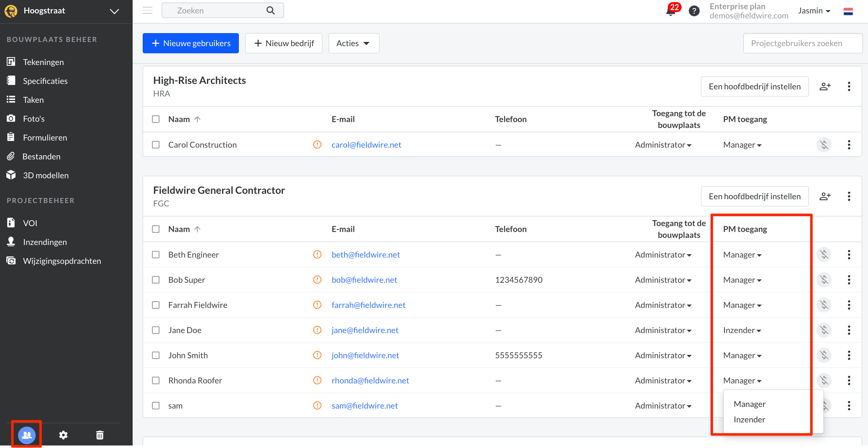
Task: Check select-all box in Fieldwire General Contractor table
Action: pyautogui.click(x=156, y=229)
